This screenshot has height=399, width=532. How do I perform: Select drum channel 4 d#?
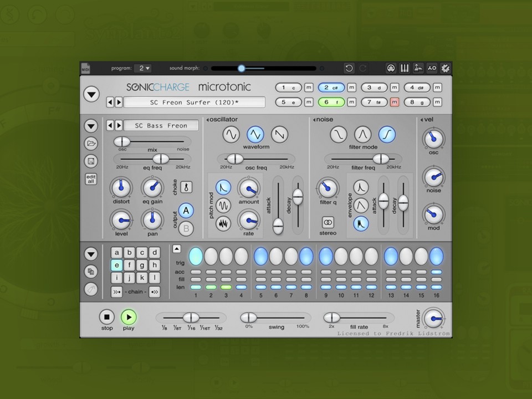coord(417,88)
